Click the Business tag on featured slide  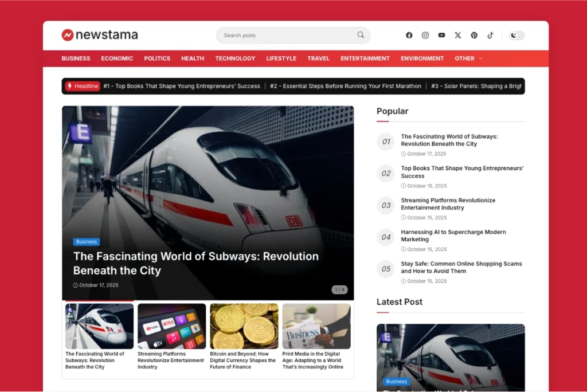(x=87, y=242)
